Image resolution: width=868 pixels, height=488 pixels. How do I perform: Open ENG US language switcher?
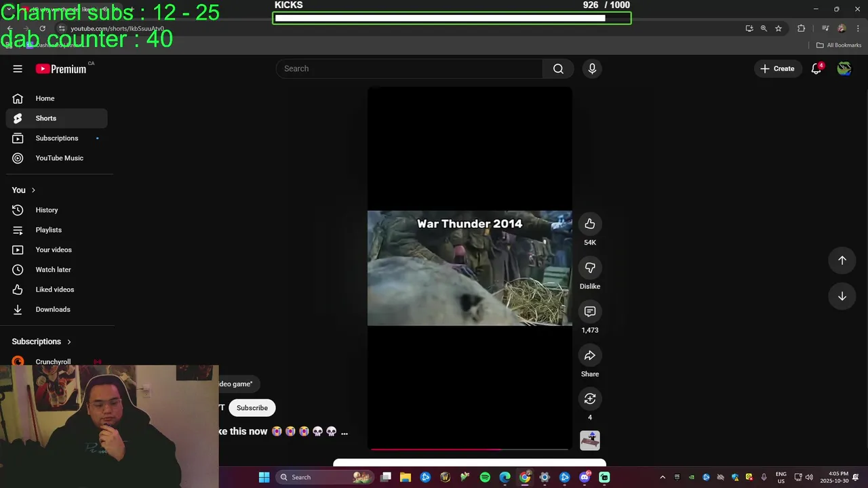click(x=781, y=477)
